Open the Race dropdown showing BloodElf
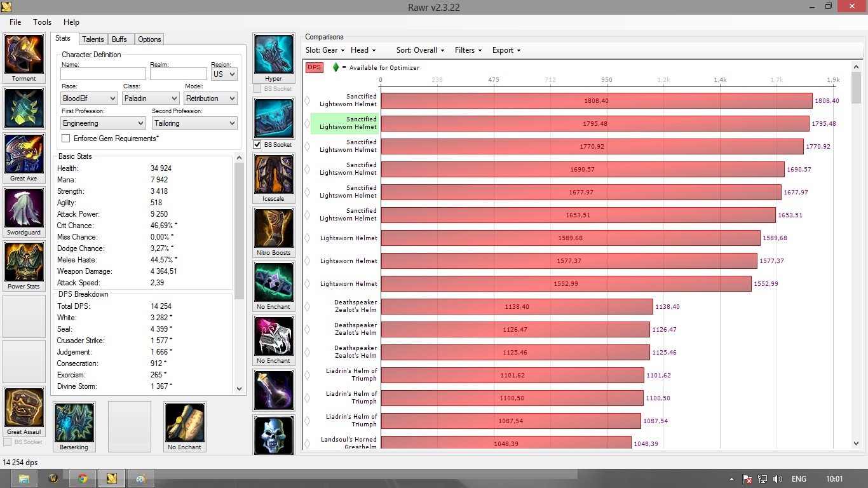This screenshot has height=488, width=868. pos(89,98)
